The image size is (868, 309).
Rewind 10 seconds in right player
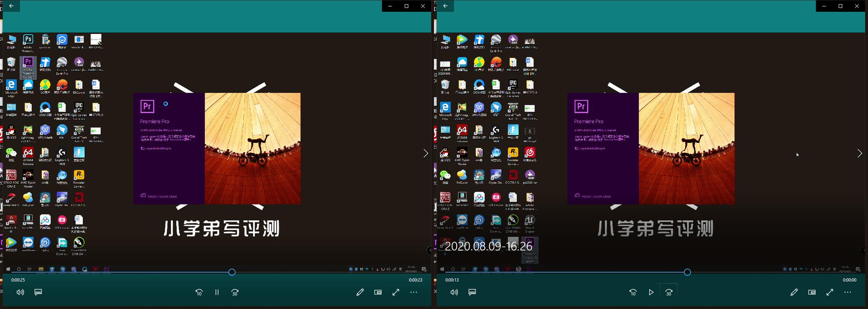coord(633,292)
